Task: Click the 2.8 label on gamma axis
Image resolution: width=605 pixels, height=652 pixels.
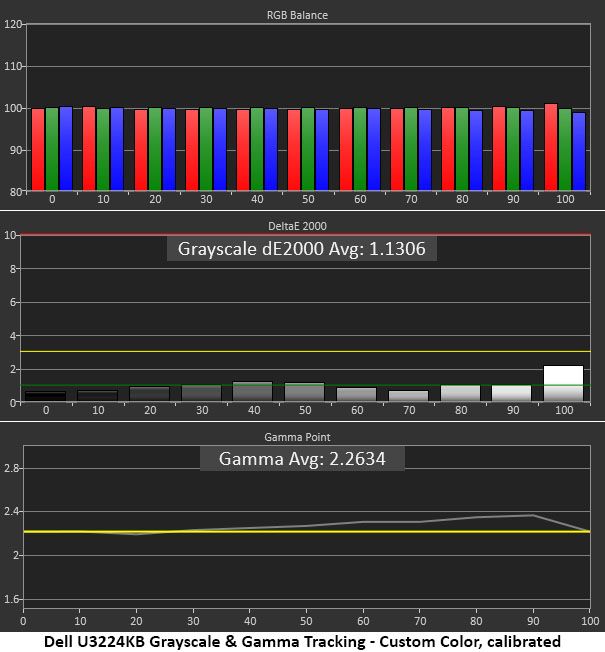Action: 12,468
